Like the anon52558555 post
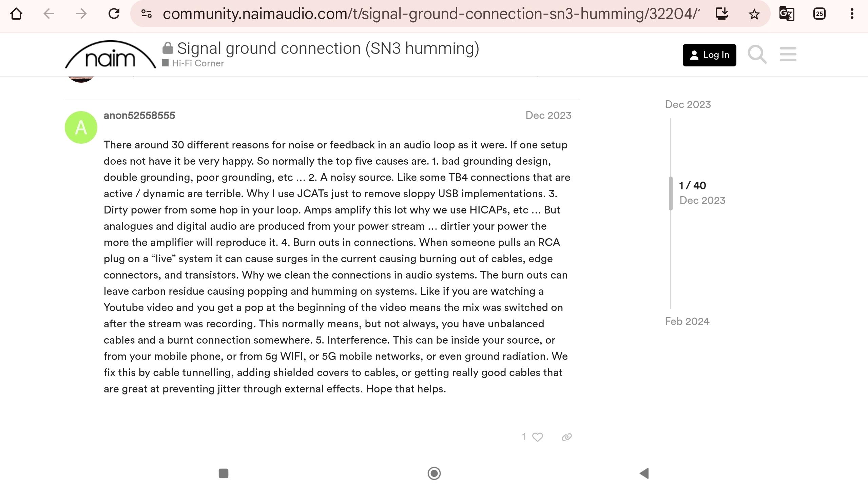Screen dimensions: 868x489 point(537,437)
